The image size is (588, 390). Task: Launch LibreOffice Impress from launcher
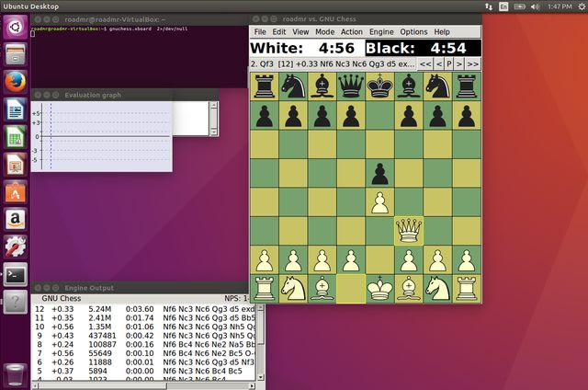coord(16,165)
